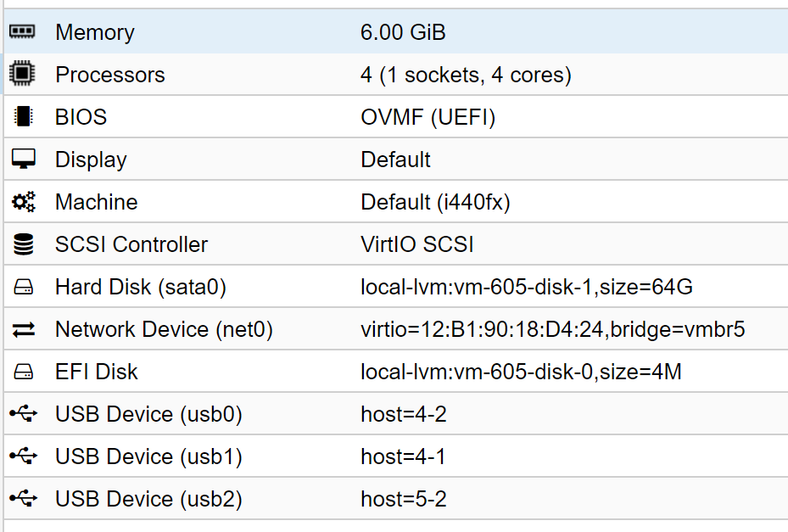Screen dimensions: 788x532
Task: Select the BIOS OVMF (UEFI) value
Action: [428, 117]
